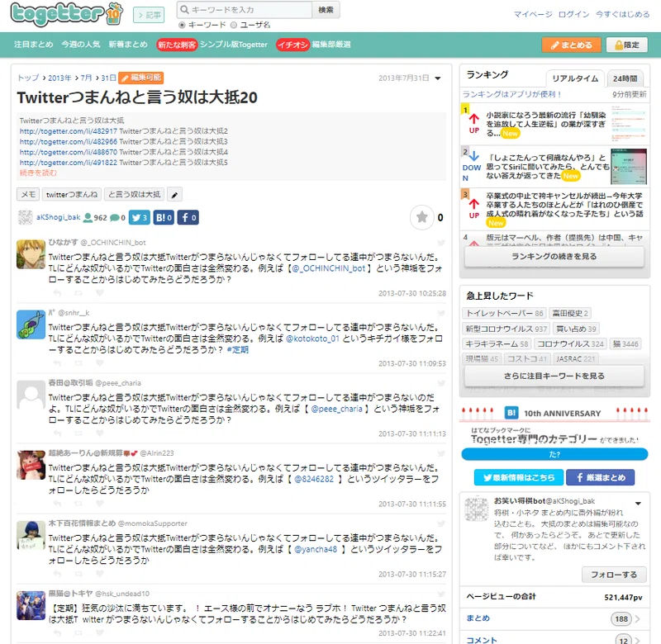This screenshot has width=661, height=644.
Task: Click the 編集可能 orange badge
Action: point(141,78)
